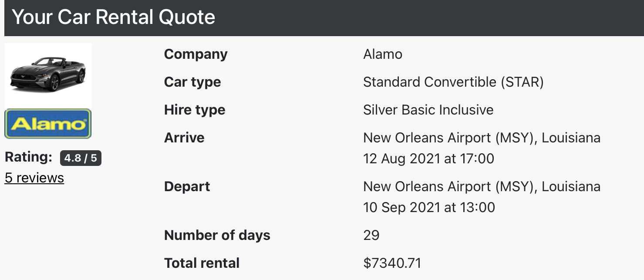Click the Company label
This screenshot has height=280, width=644.
pyautogui.click(x=196, y=54)
